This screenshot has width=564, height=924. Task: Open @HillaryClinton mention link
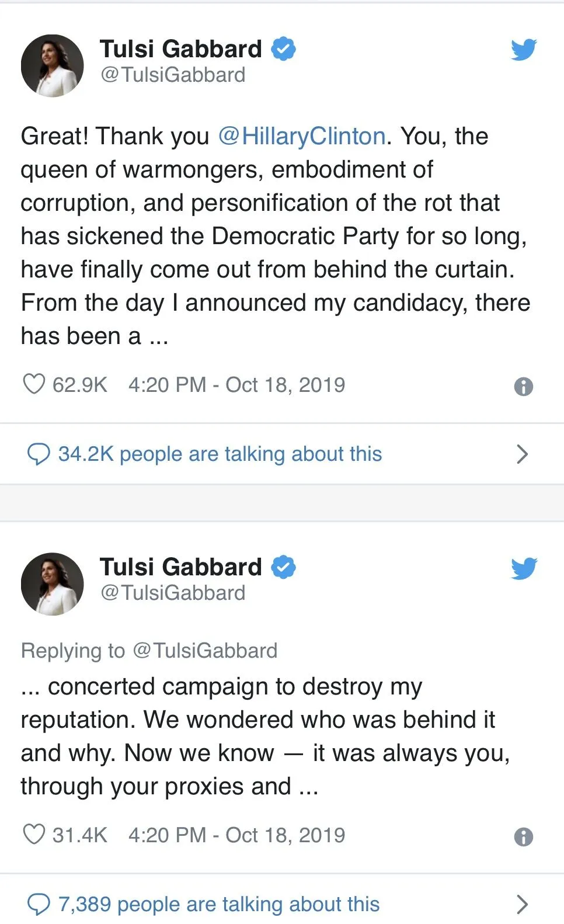(302, 136)
